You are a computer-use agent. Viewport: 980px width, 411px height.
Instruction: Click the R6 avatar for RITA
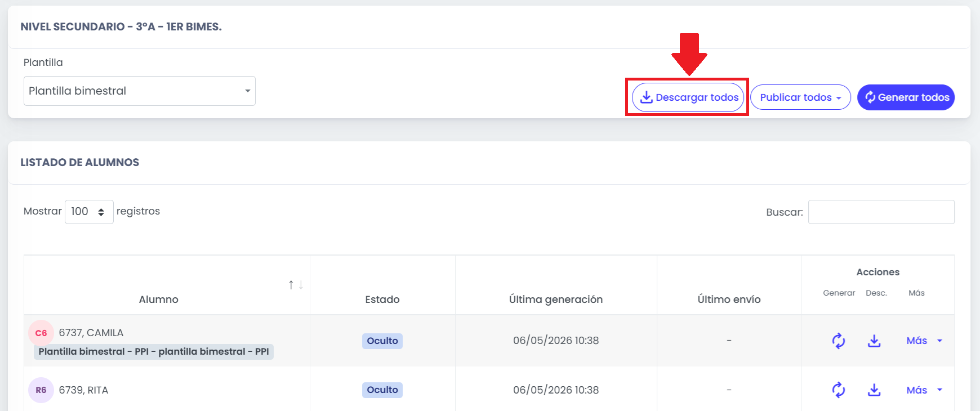point(41,390)
